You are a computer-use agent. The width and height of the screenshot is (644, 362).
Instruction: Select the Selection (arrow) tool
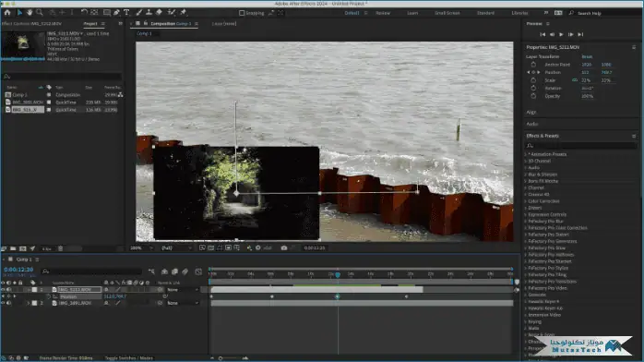coord(18,13)
